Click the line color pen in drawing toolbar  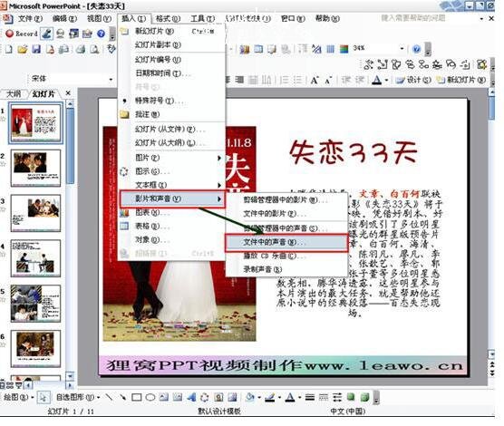click(x=270, y=397)
